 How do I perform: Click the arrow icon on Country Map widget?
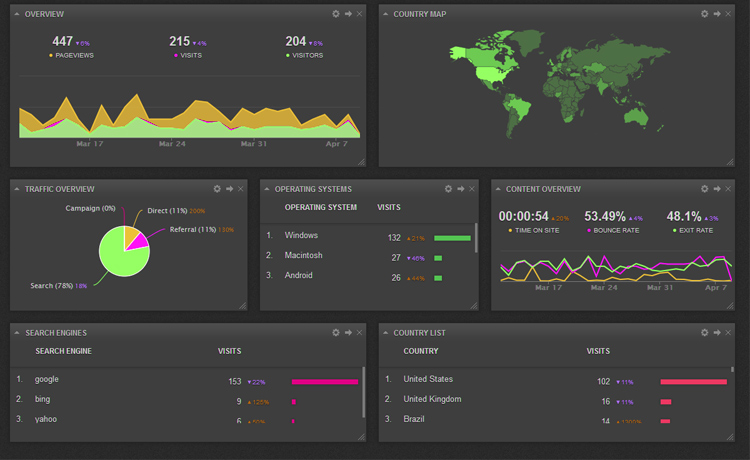717,14
